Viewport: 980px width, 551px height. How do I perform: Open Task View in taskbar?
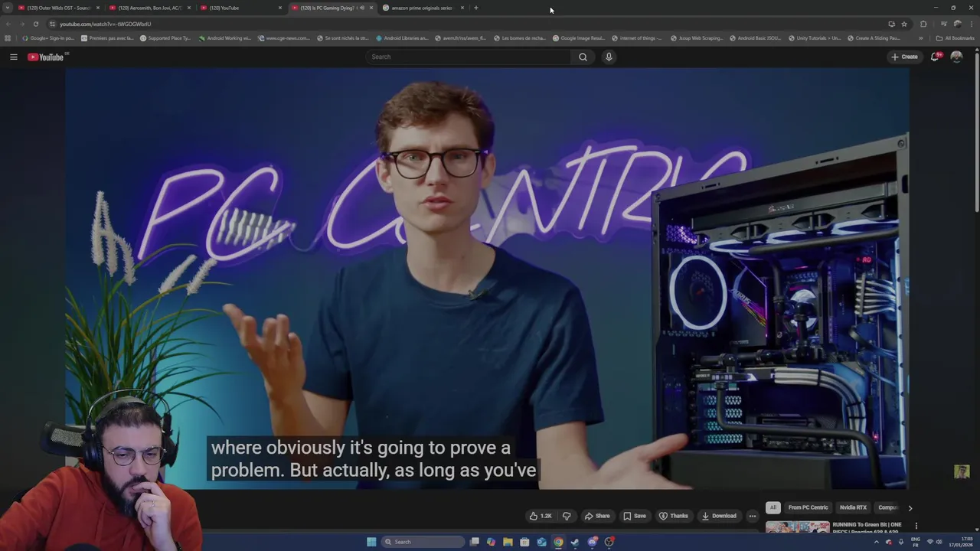[x=475, y=542]
